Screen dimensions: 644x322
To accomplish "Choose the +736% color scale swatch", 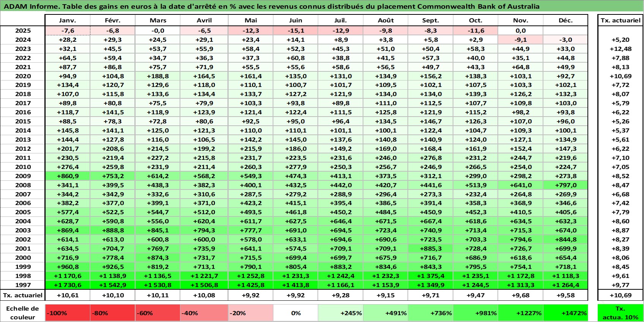I will point(431,313).
